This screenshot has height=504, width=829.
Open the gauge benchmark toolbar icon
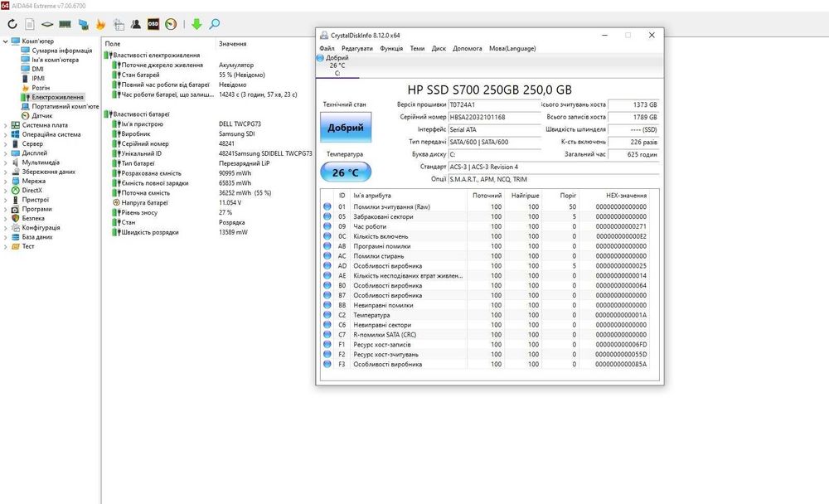coord(171,24)
